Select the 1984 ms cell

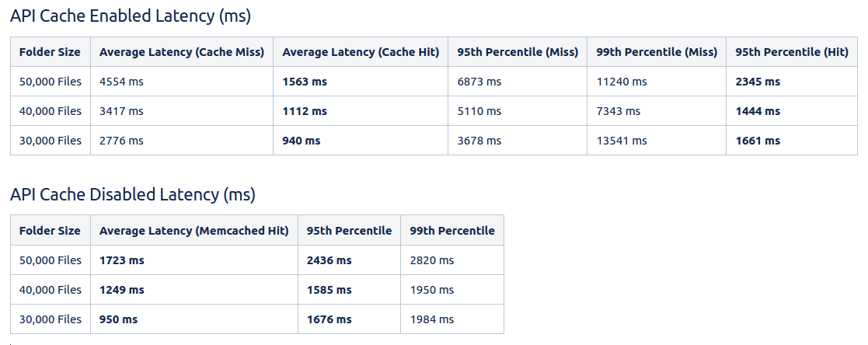(432, 319)
